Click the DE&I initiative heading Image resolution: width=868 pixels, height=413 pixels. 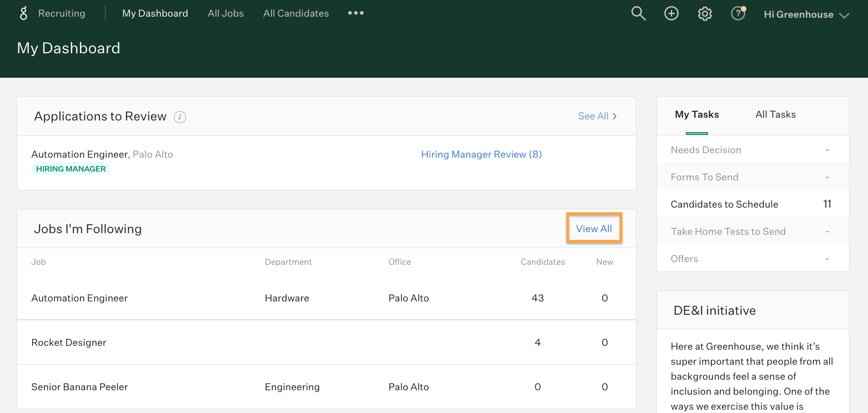(714, 310)
